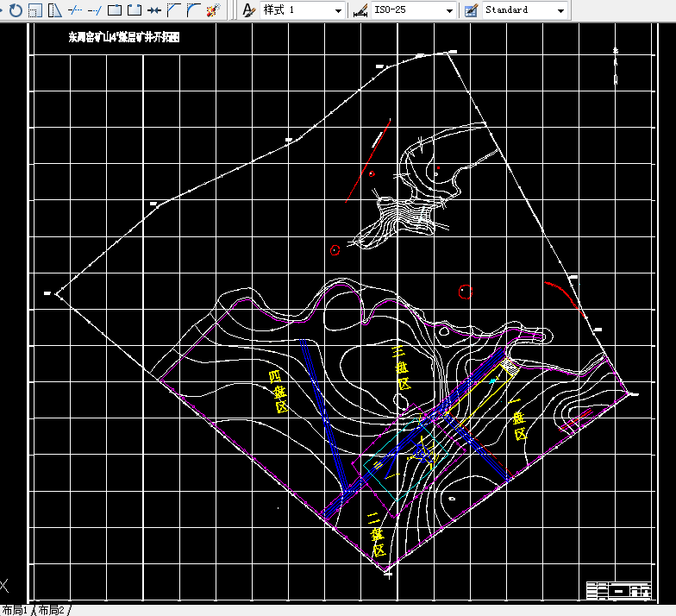Select the yellow 一盘区 label

tap(517, 418)
